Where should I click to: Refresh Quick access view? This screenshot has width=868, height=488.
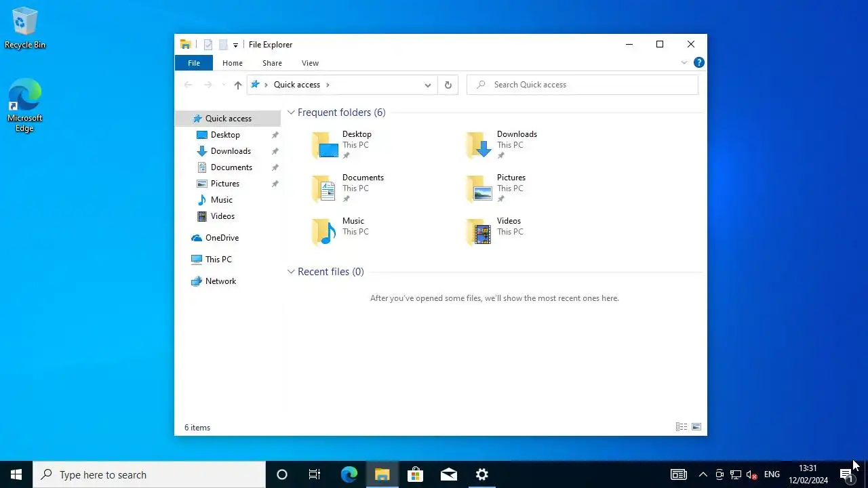point(448,85)
